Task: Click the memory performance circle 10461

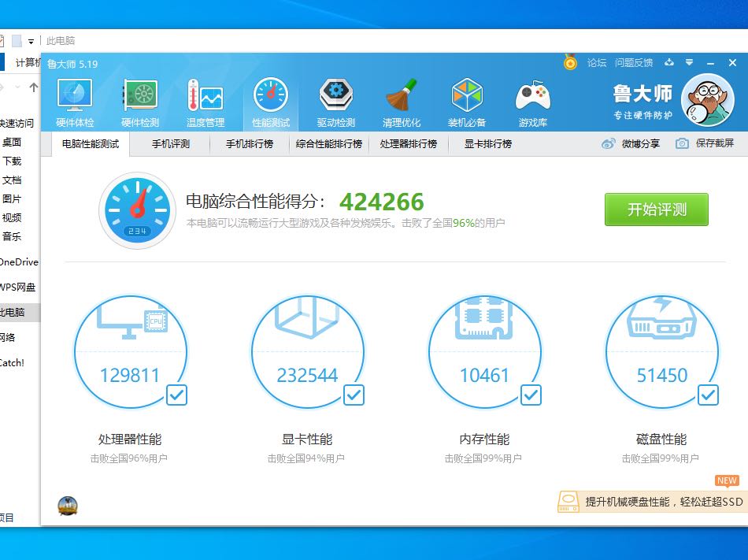Action: click(485, 351)
